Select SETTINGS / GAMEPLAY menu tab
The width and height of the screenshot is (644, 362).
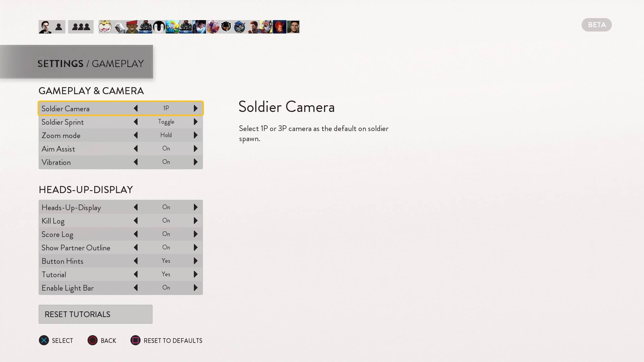91,63
